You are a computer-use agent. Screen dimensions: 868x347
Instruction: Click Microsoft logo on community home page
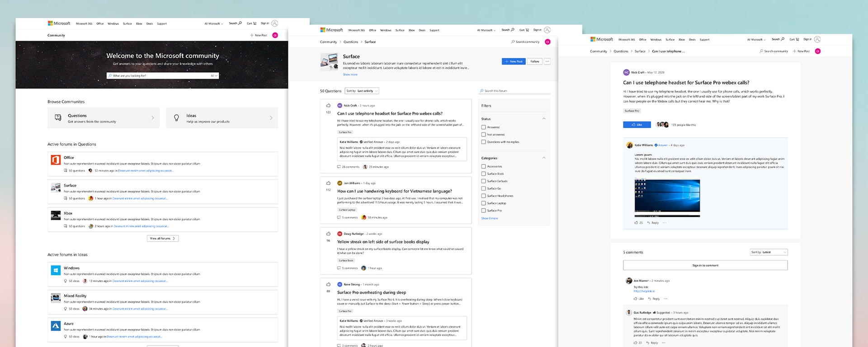(x=59, y=23)
